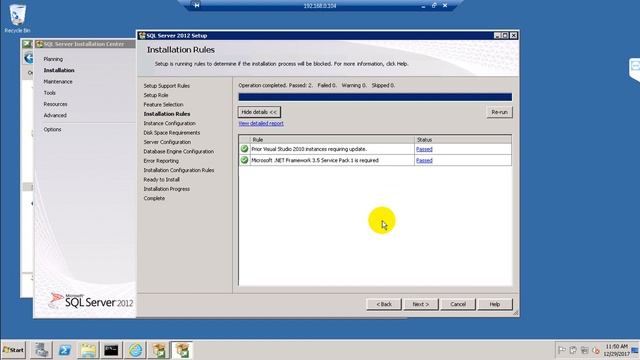This screenshot has height=360, width=640.
Task: Click 'Ready to Install' step in wizard list
Action: coord(161,180)
